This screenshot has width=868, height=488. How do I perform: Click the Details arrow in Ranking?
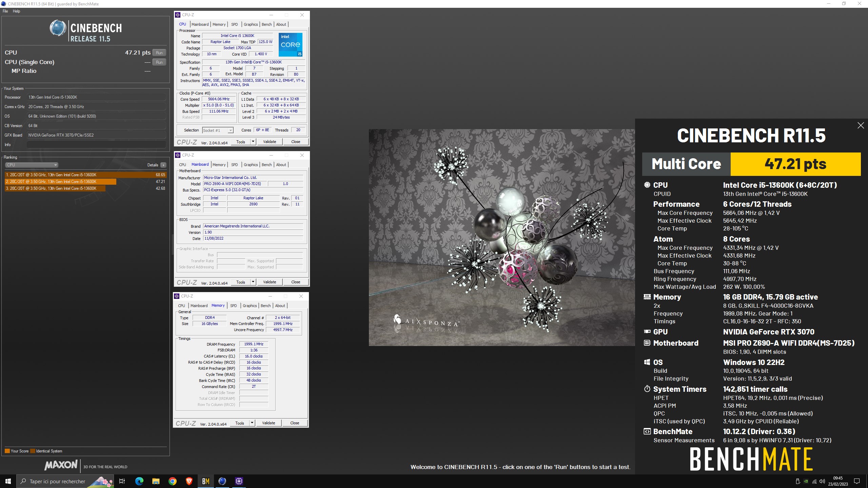[x=163, y=165]
